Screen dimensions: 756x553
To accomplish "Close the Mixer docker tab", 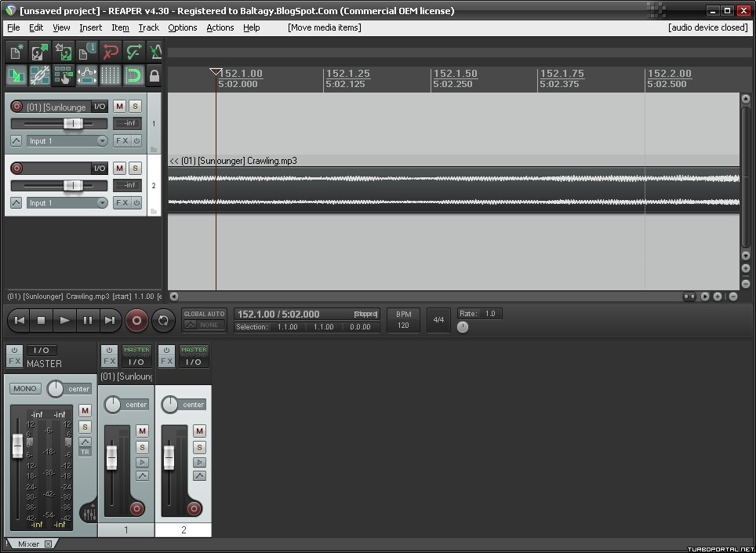I will click(48, 544).
